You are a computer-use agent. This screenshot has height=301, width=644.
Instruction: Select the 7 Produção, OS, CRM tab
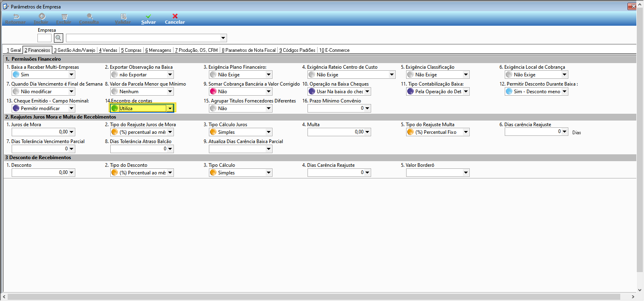tap(196, 50)
